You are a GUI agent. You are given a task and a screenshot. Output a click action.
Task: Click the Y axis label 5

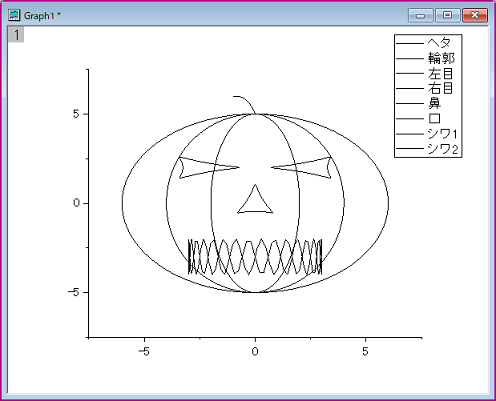[76, 114]
